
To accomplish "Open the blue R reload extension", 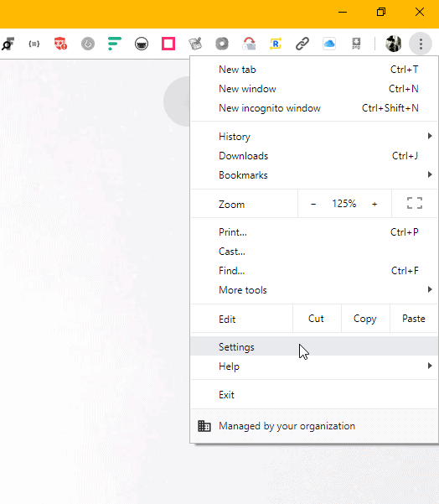I will 276,44.
